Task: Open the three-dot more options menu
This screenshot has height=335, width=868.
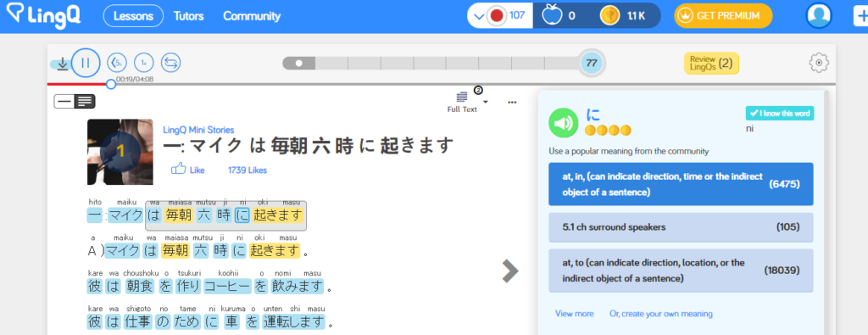Action: click(x=512, y=102)
